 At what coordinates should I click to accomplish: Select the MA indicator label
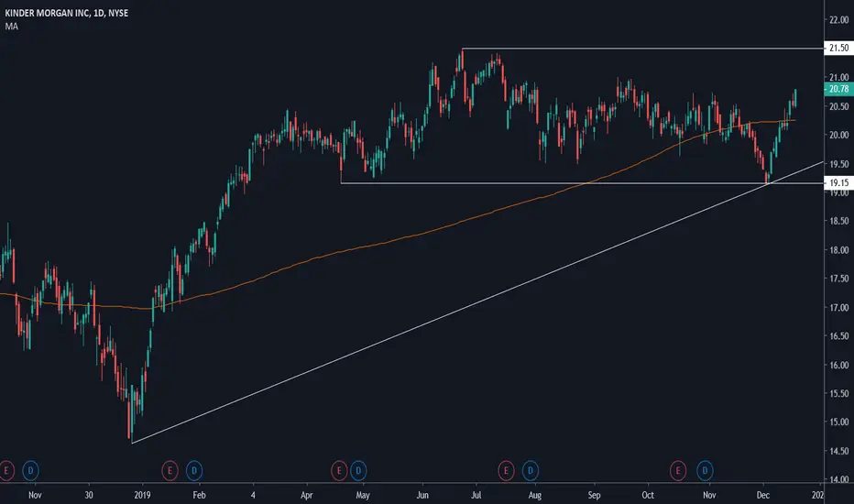(x=11, y=27)
